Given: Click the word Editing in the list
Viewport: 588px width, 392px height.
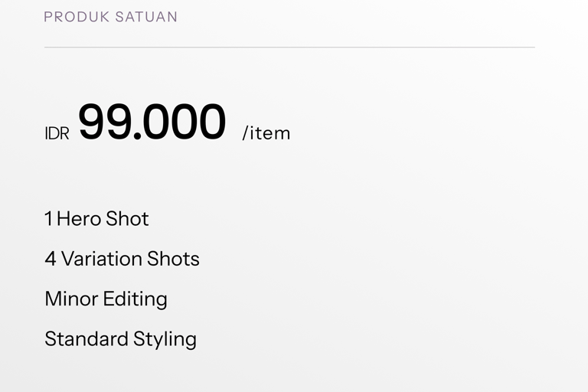Looking at the screenshot, I should (x=135, y=299).
